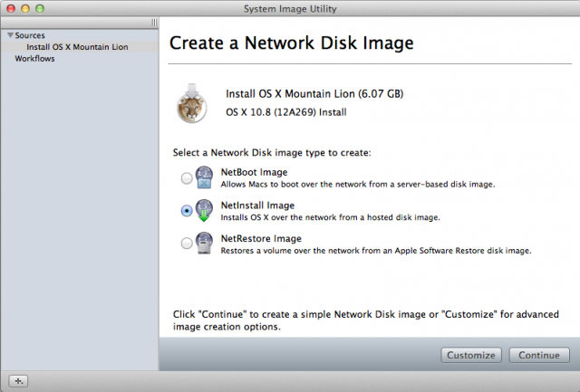This screenshot has width=580, height=392.
Task: Click the sidebar resize grip handle
Action: coord(154,23)
